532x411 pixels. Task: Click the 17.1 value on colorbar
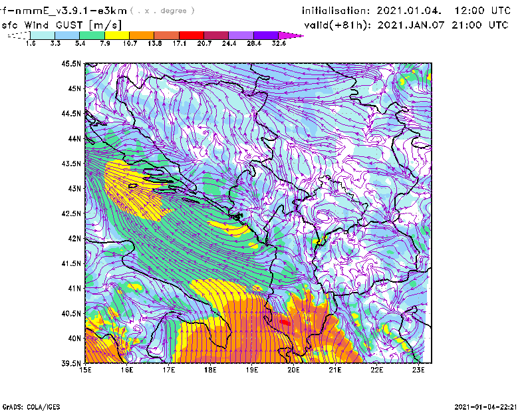(x=179, y=43)
